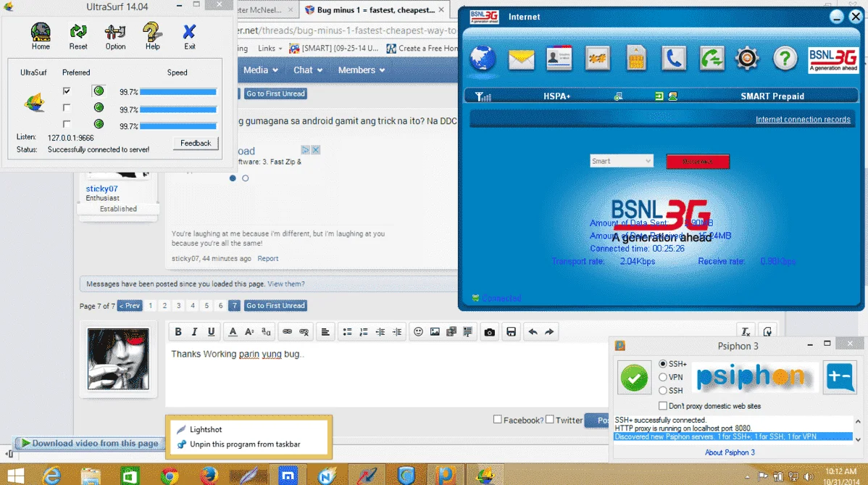This screenshot has height=485, width=868.
Task: Go to page 1 of the thread
Action: pos(150,306)
